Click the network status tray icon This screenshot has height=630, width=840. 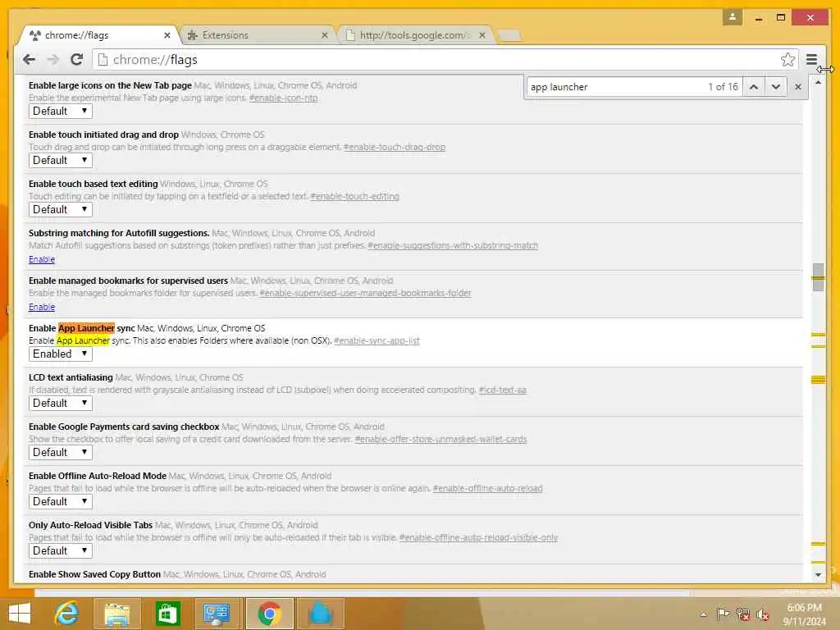click(742, 614)
